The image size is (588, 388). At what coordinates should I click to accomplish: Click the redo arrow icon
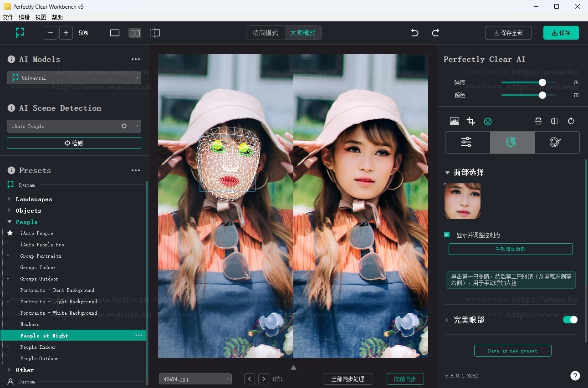tap(435, 33)
